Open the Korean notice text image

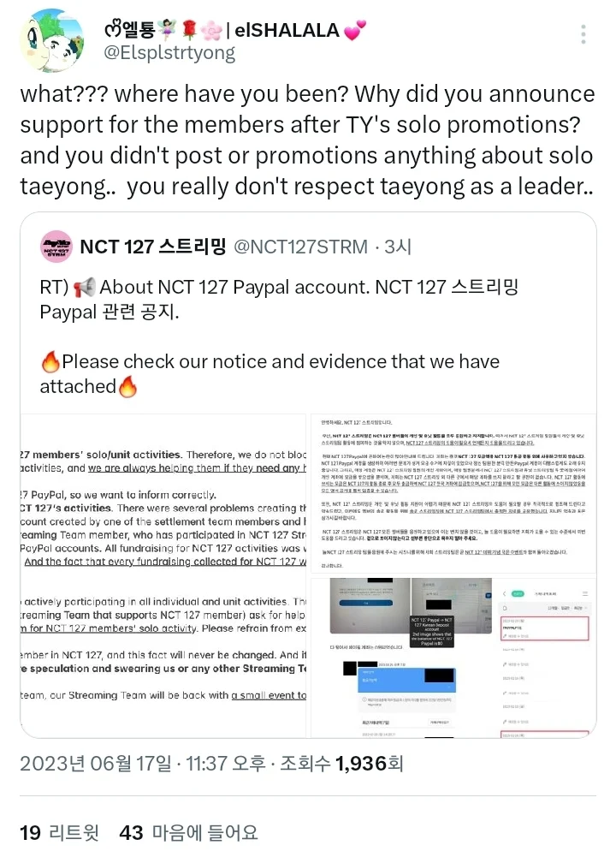[453, 494]
